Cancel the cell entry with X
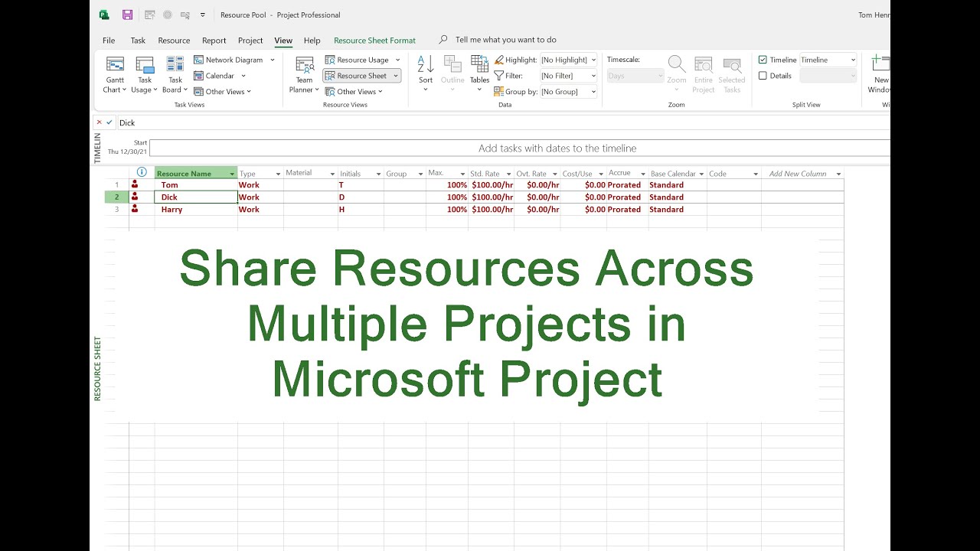 pyautogui.click(x=99, y=122)
